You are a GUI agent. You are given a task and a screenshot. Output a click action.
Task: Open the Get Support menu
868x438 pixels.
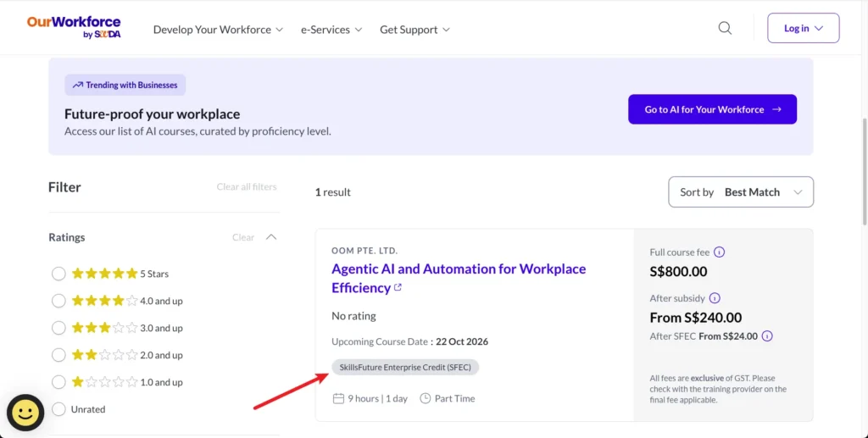click(415, 30)
